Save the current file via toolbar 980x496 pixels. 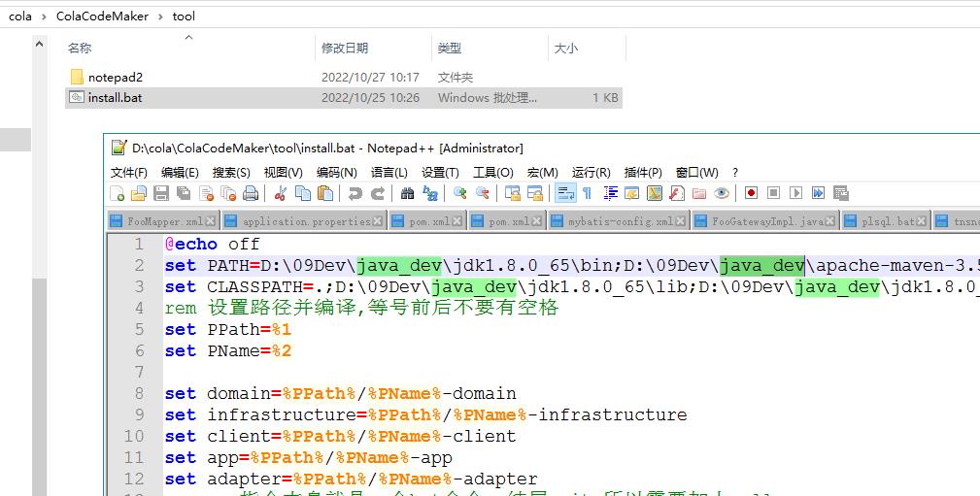[161, 194]
